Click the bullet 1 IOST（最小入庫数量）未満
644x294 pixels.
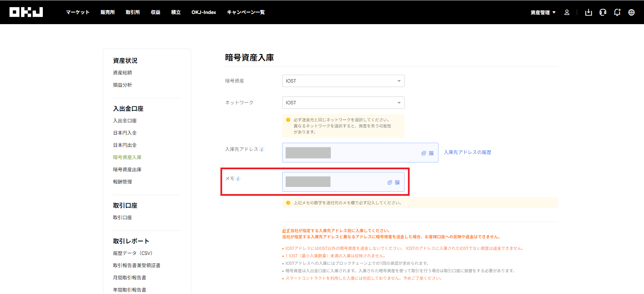(x=335, y=256)
